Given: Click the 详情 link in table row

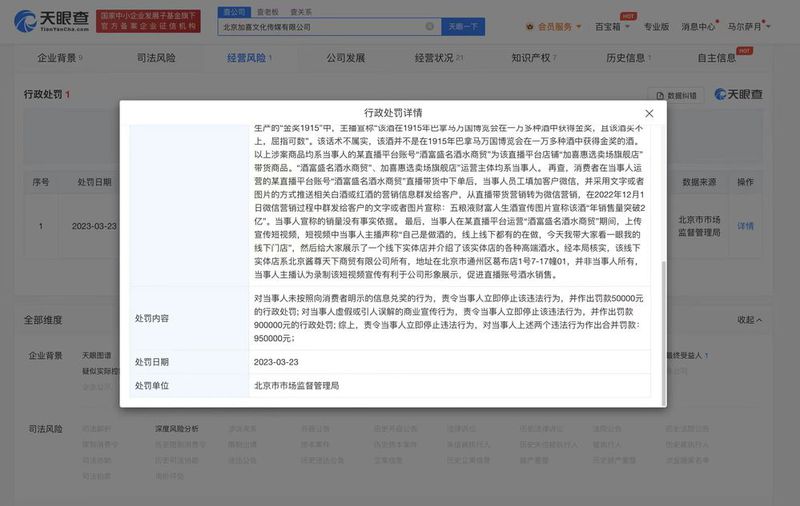Looking at the screenshot, I should [745, 226].
